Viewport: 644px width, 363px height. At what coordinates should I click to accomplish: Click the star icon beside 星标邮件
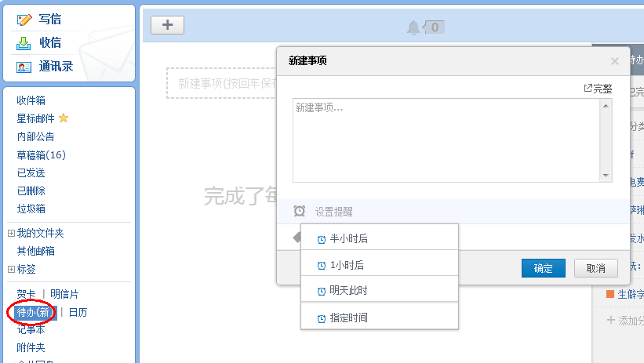pos(64,118)
